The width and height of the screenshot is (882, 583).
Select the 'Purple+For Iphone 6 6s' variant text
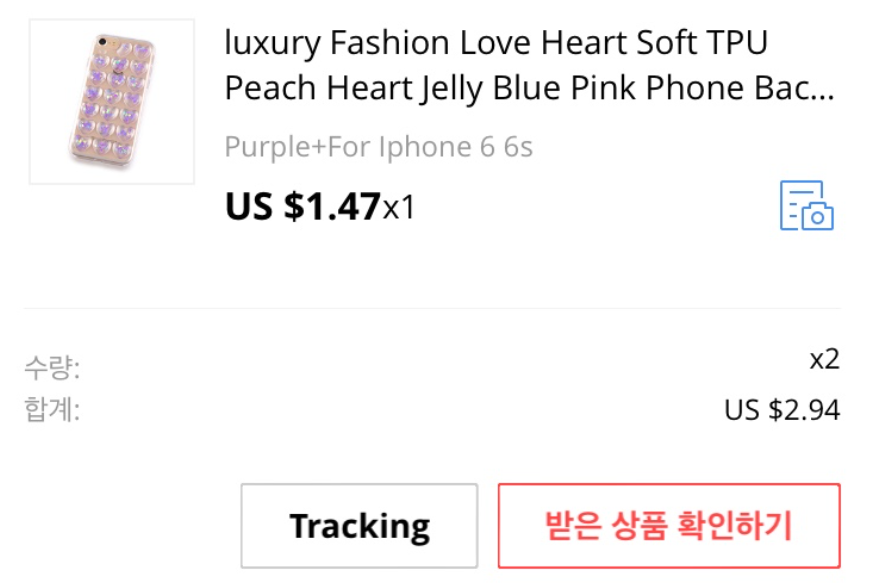point(378,147)
